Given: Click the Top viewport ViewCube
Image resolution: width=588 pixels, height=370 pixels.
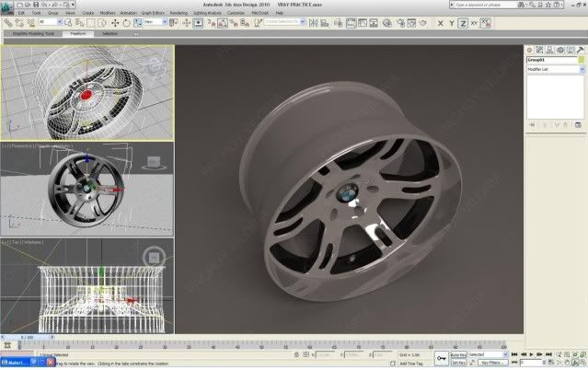Looking at the screenshot, I should coord(154,258).
